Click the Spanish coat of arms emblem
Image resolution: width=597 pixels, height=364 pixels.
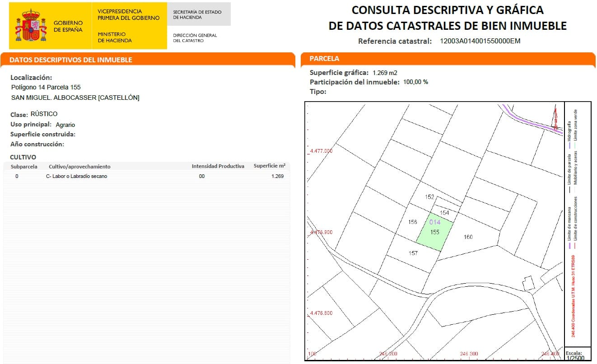click(31, 25)
